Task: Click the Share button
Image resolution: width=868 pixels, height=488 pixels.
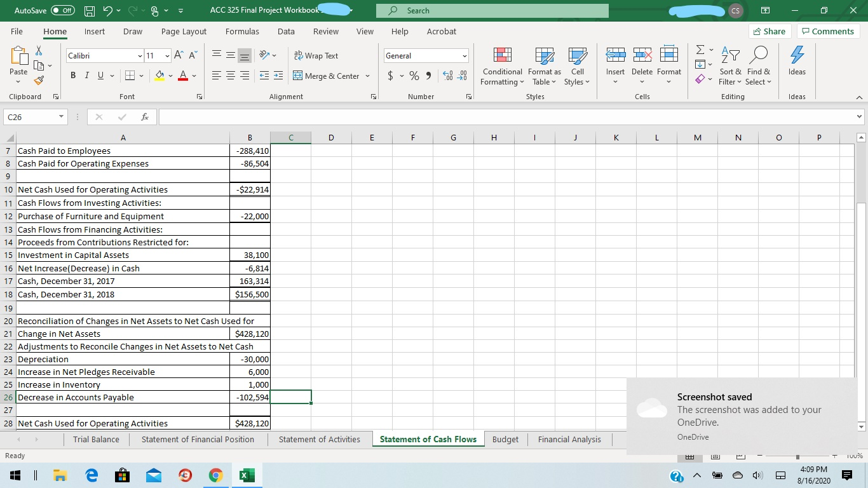Action: pyautogui.click(x=769, y=30)
